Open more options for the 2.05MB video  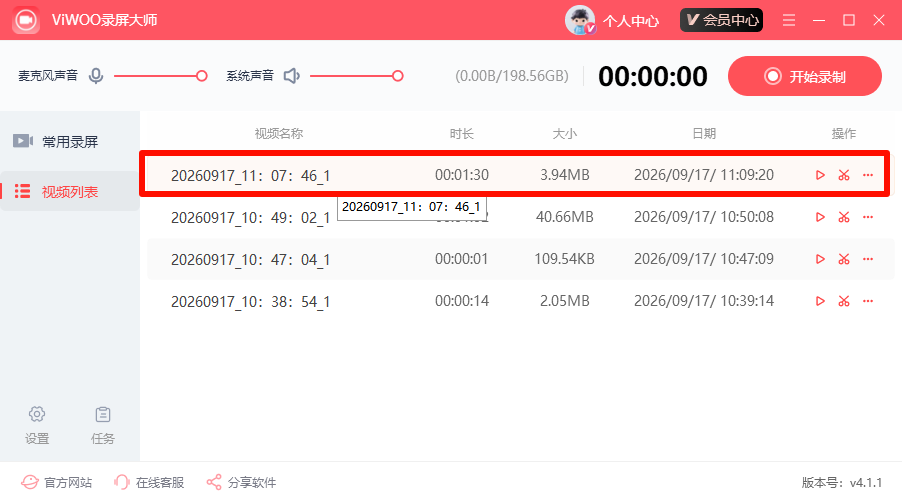click(868, 301)
